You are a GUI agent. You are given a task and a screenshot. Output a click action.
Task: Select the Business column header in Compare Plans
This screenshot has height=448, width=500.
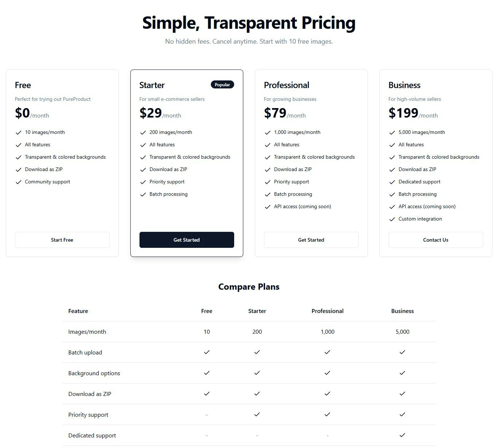pos(402,311)
